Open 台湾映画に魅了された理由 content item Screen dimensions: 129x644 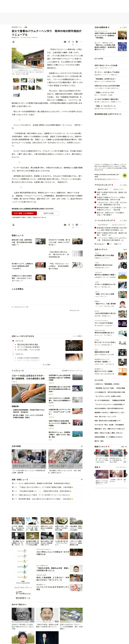click(x=104, y=255)
